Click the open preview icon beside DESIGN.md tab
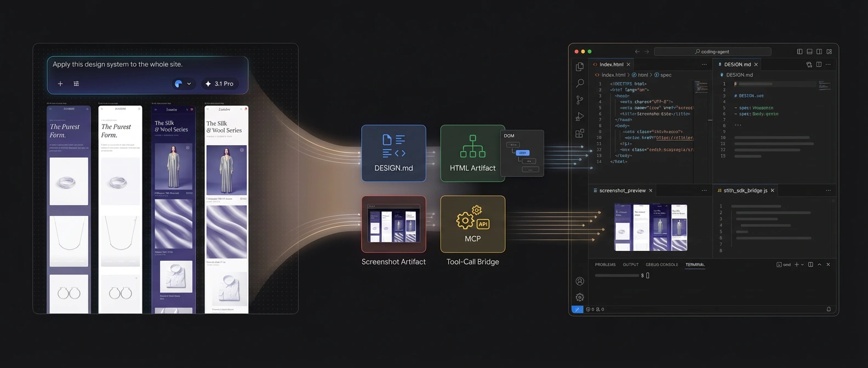Screen dimensions: 868x368 809,65
